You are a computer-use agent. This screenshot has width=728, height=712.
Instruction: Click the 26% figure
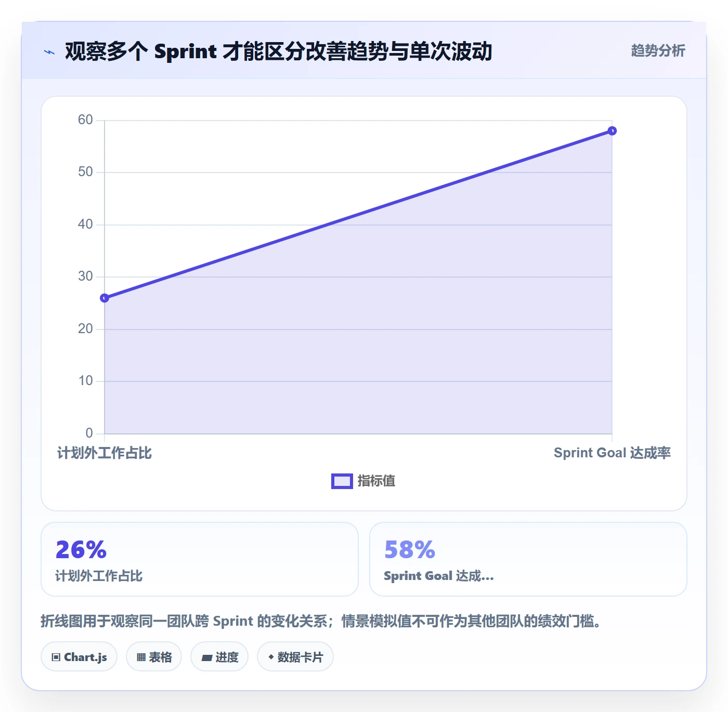[x=81, y=550]
